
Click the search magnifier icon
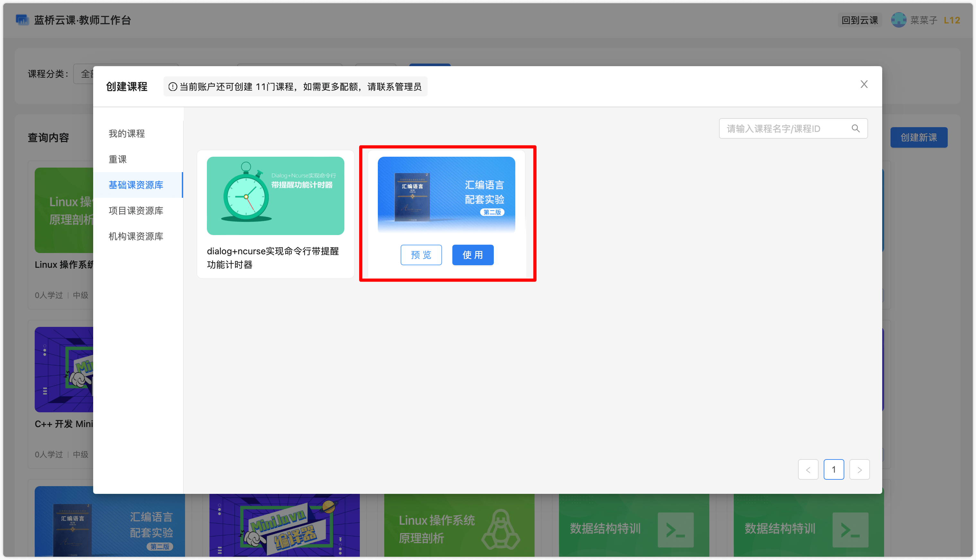click(855, 128)
